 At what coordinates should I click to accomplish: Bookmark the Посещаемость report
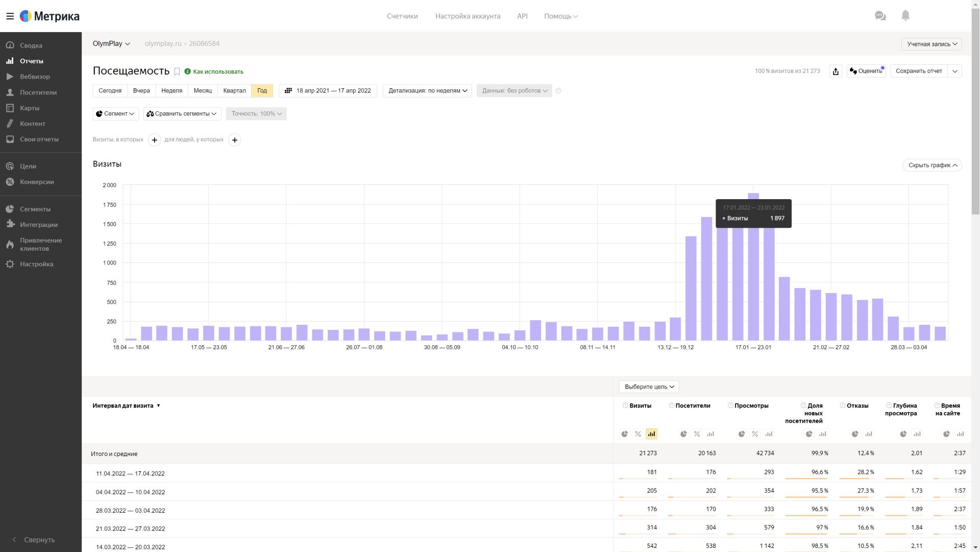point(177,71)
